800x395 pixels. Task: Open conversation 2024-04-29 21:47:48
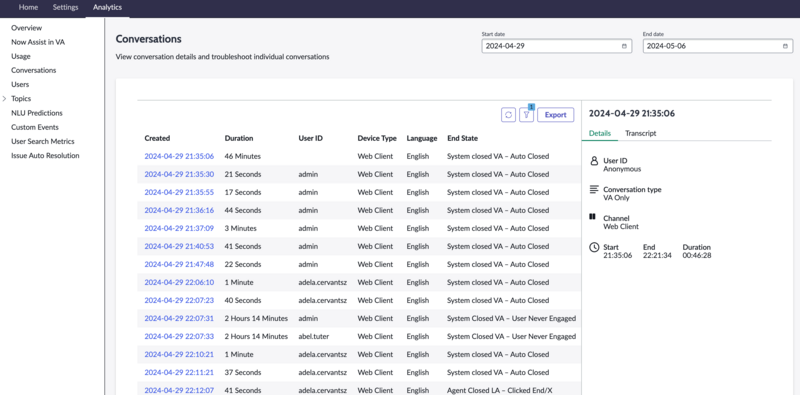click(x=179, y=264)
